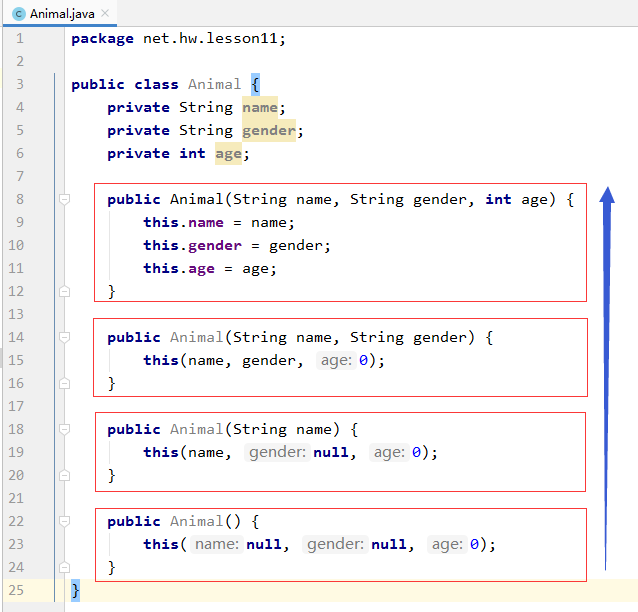This screenshot has width=638, height=612.
Task: Collapse the Animal(String name) constructor fold at line 18
Action: 64,429
